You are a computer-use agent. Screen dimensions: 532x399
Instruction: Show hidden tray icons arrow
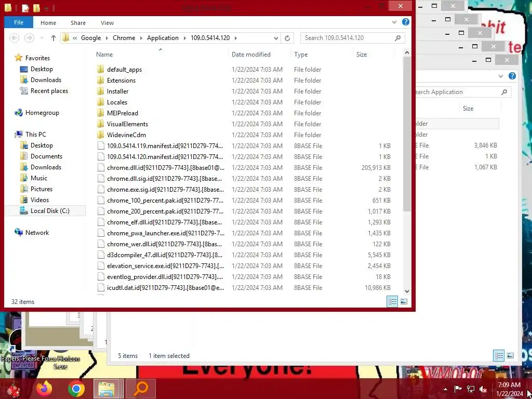pos(445,389)
